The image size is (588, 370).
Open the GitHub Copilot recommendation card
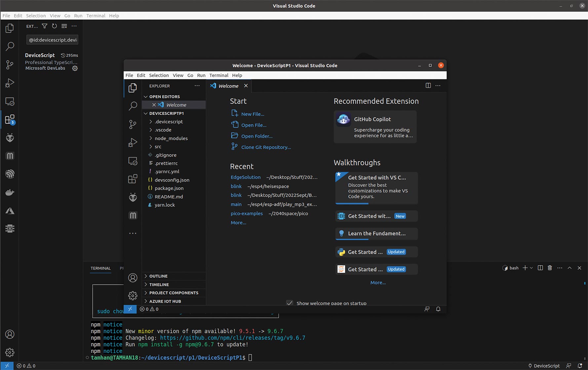coord(375,127)
